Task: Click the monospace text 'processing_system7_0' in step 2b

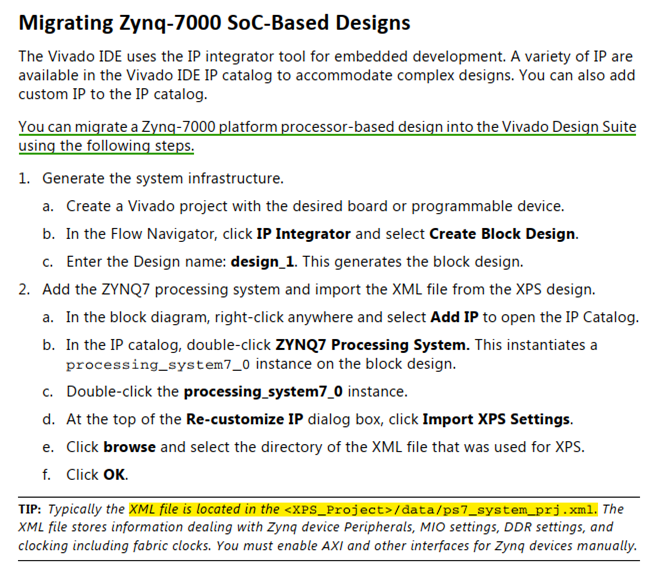Action: coord(158,365)
